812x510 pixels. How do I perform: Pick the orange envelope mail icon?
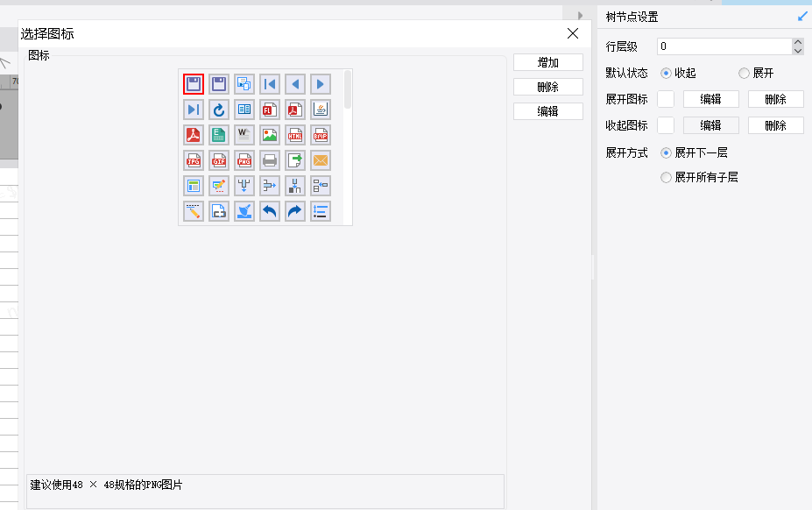320,160
